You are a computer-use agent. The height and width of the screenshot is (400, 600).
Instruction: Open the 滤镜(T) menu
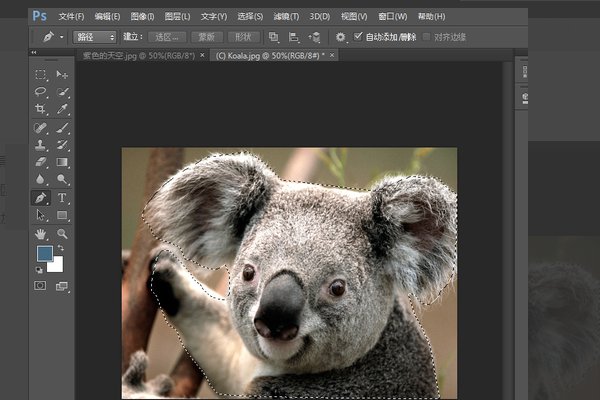point(285,17)
